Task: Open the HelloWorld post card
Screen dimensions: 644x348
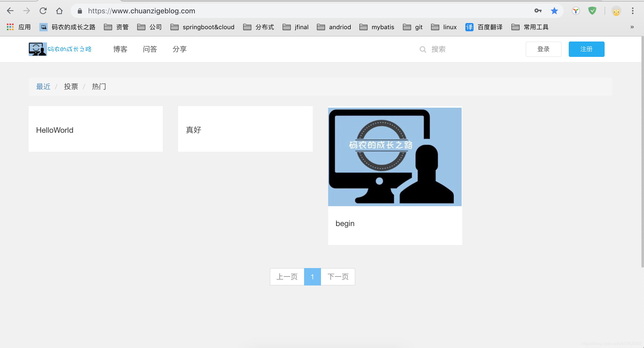Action: click(x=96, y=129)
